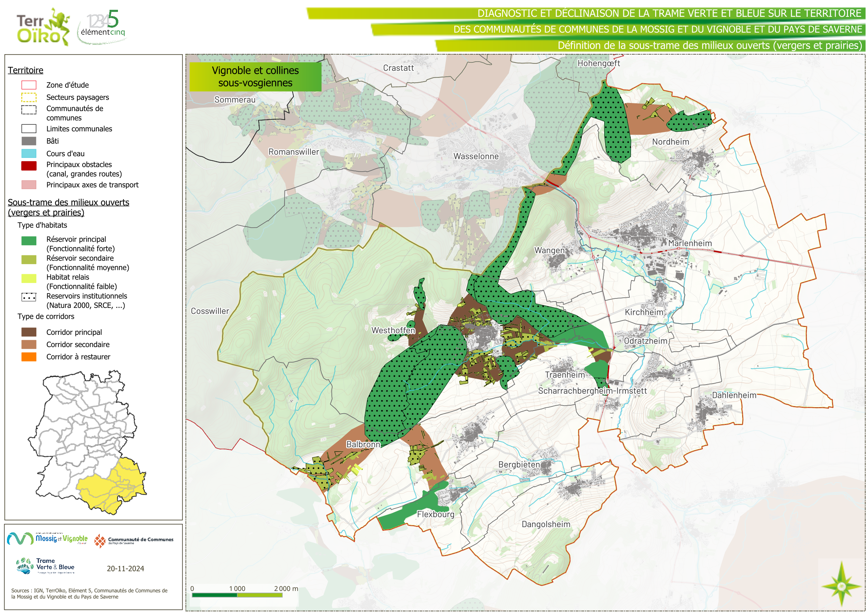This screenshot has height=614, width=868.
Task: Click the Zone d'étude red outline symbol
Action: coord(29,85)
